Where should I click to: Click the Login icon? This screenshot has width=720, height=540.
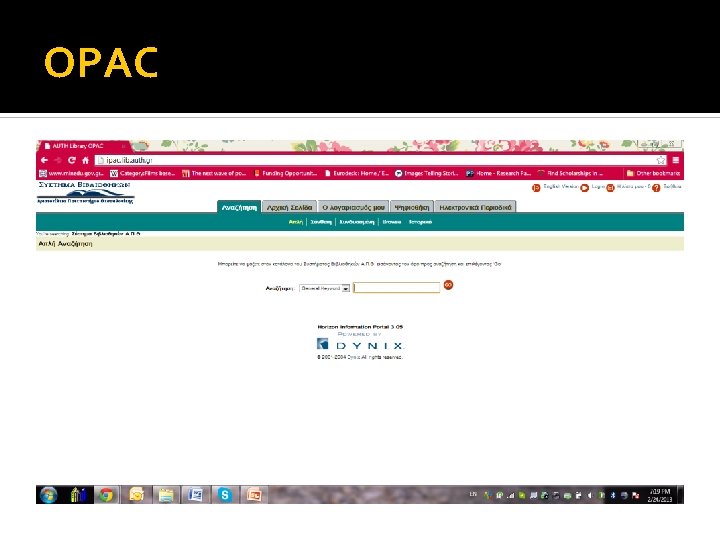point(585,188)
